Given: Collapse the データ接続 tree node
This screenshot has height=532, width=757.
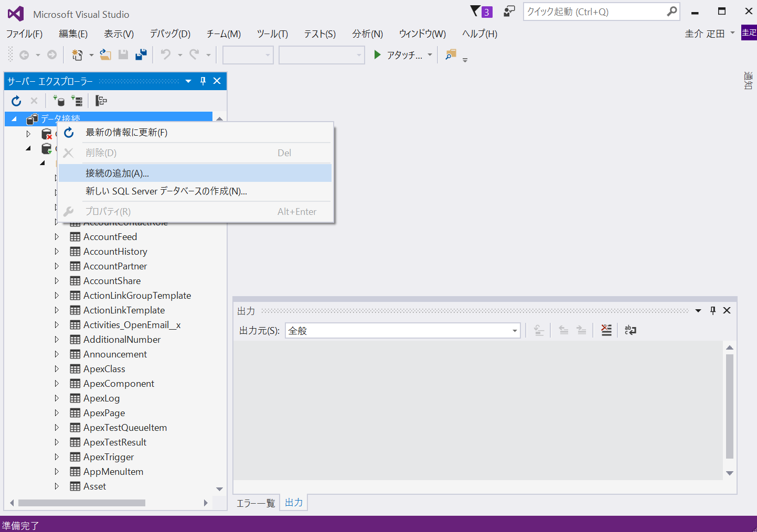Looking at the screenshot, I should (14, 118).
